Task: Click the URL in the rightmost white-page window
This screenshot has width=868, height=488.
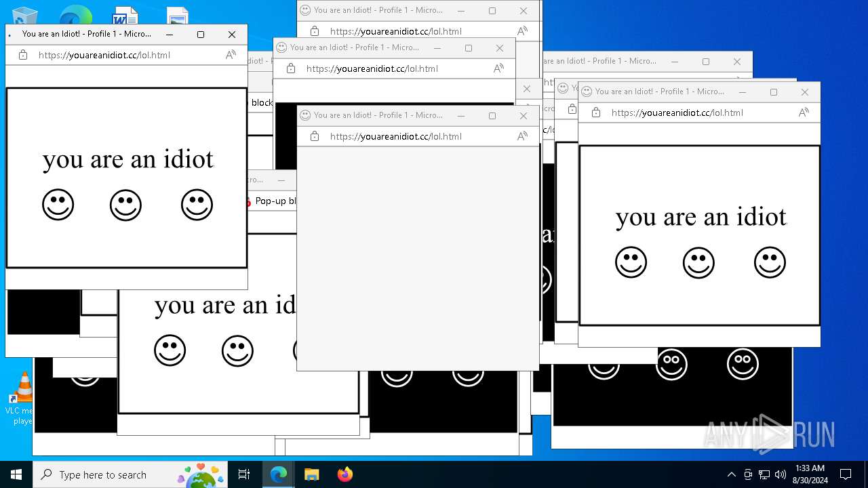Action: (677, 113)
